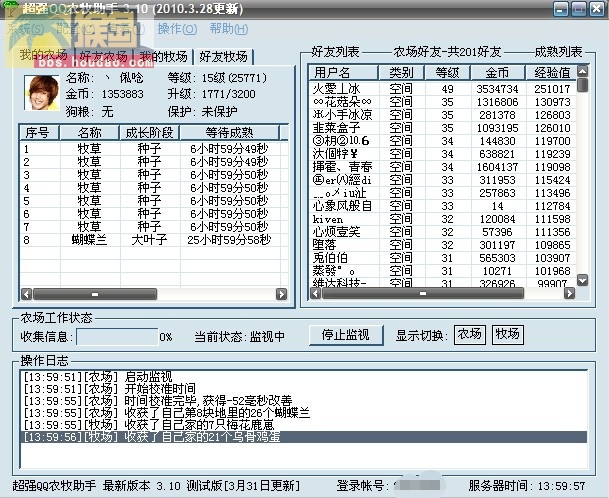The image size is (609, 498).
Task: Select the log entry 启动监视
Action: click(x=304, y=376)
